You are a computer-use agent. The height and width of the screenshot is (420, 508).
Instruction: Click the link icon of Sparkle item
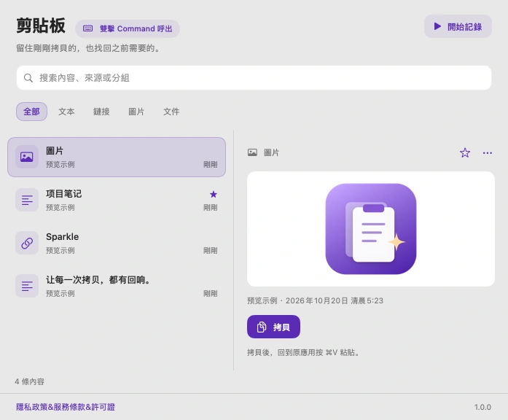pyautogui.click(x=27, y=243)
